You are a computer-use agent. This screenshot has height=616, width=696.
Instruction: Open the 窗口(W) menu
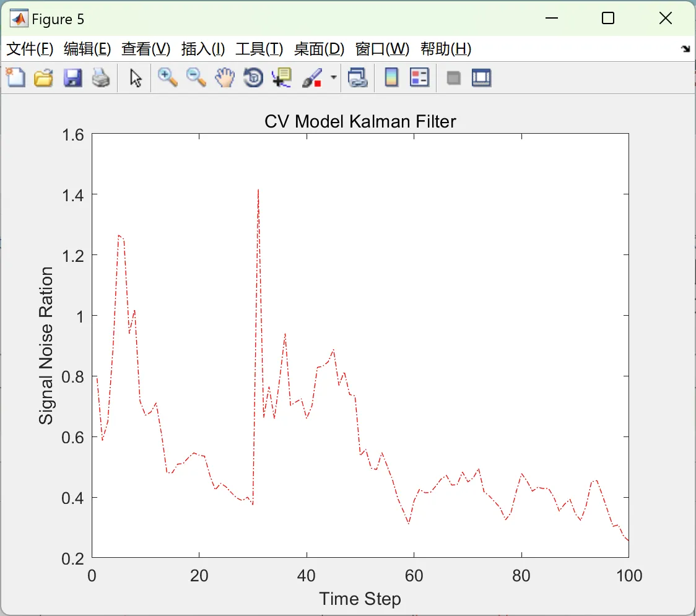pos(382,49)
